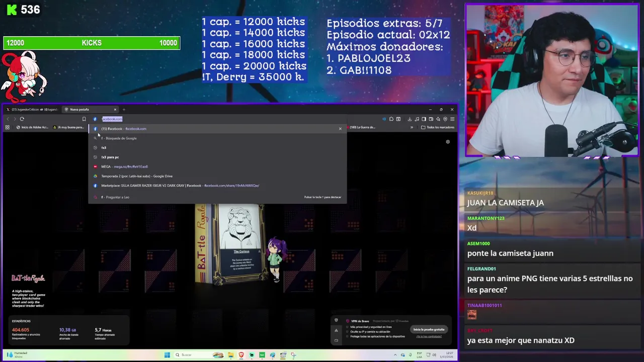Open the extensions puzzle icon
Viewport: 644px width, 362px height.
tap(391, 119)
